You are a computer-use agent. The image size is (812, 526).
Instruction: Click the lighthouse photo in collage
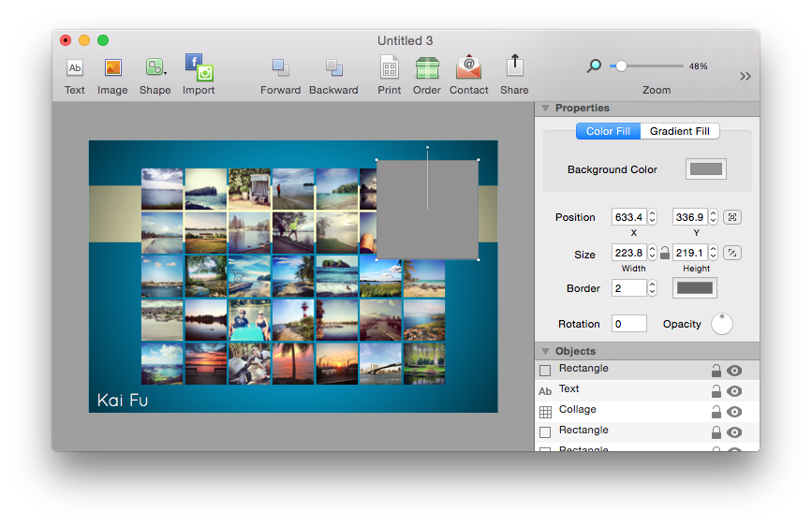293,320
